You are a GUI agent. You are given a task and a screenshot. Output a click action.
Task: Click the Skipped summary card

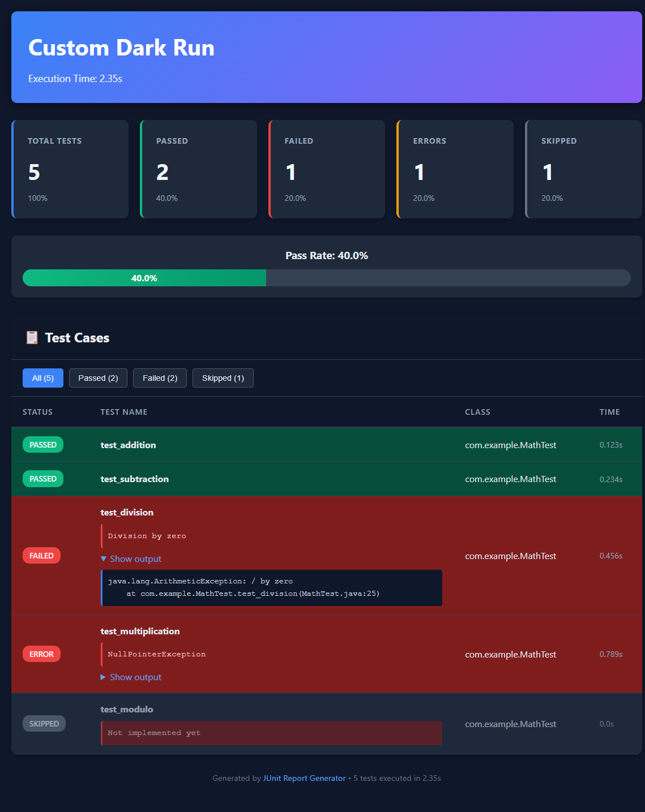tap(584, 169)
